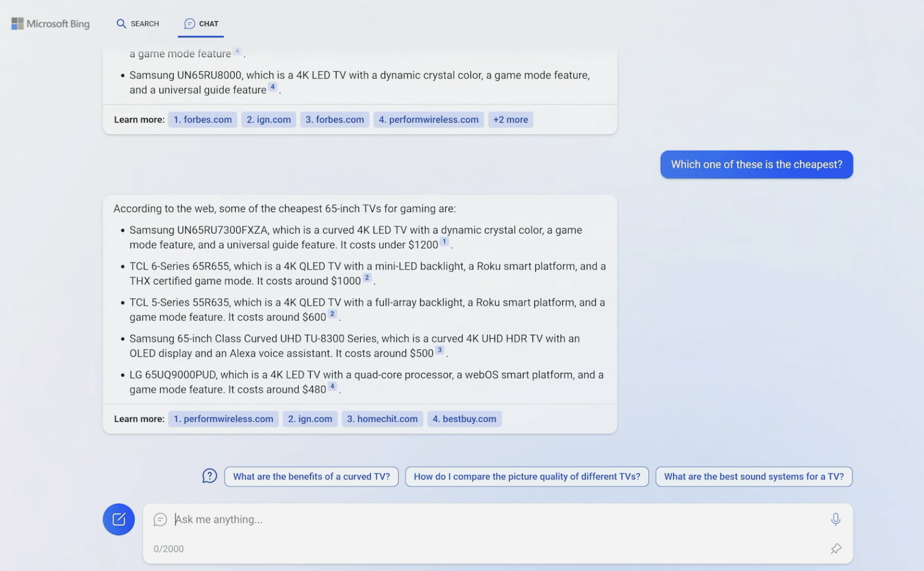Click the search magnifier icon

[x=121, y=24]
